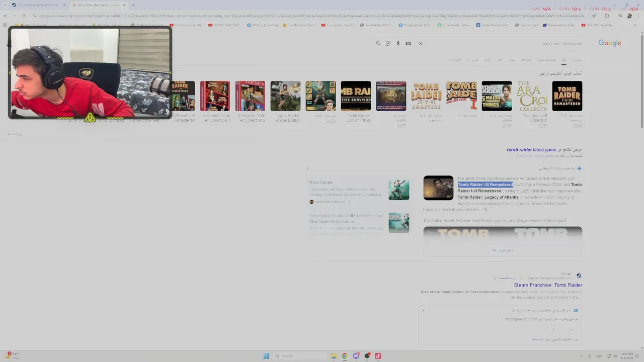Select Tomb Raider I-III Remastered 2024 game thumbnail
Viewport: 644px width, 362px height.
click(x=567, y=96)
